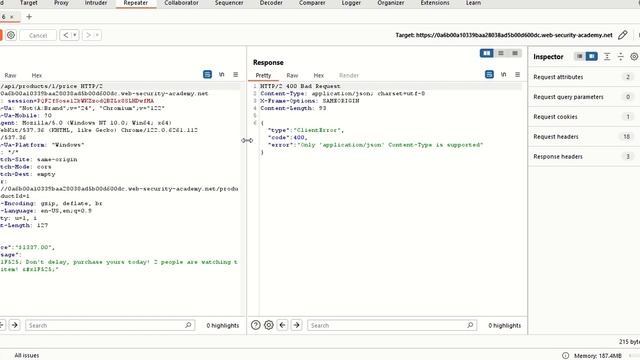Switch to the Sequencer tab
Image resolution: width=640 pixels, height=360 pixels.
point(229,3)
